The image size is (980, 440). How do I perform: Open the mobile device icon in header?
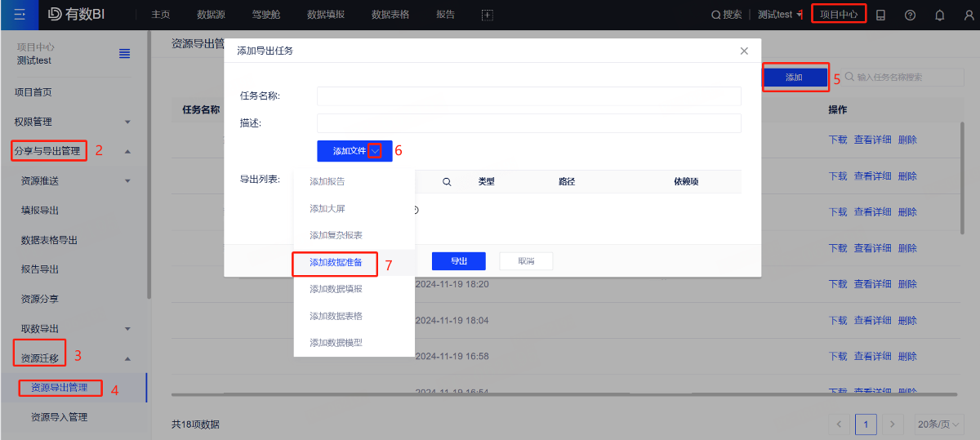[x=880, y=15]
